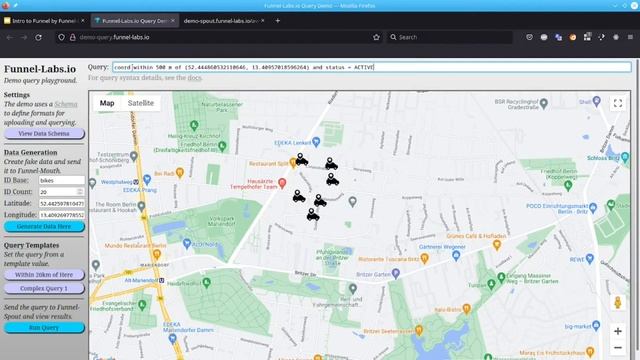640x360 pixels.
Task: Click the browser URL address bar
Action: (220, 37)
